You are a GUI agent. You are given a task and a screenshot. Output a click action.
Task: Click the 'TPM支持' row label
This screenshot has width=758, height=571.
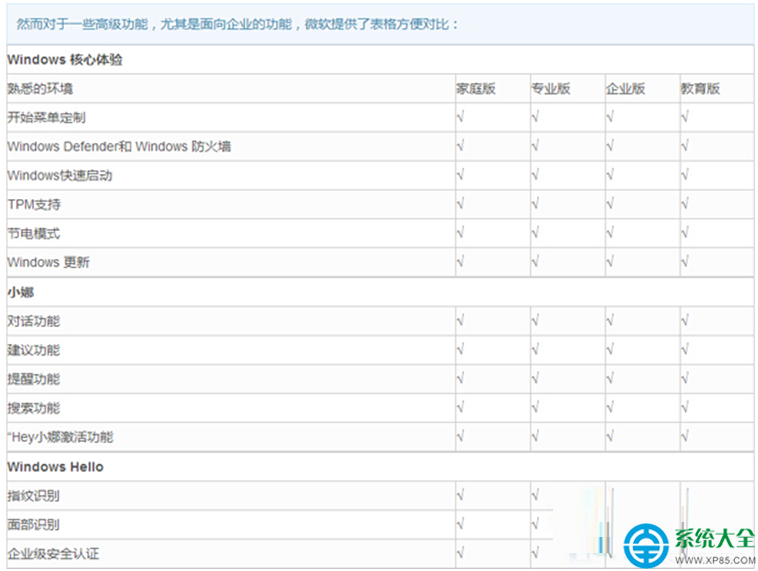(34, 205)
